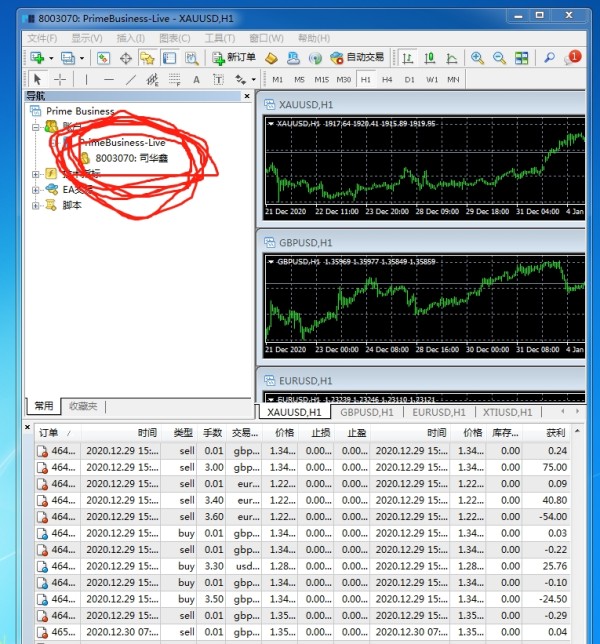Image resolution: width=600 pixels, height=644 pixels.
Task: Open the Profiles toolbar icon
Action: (68, 58)
